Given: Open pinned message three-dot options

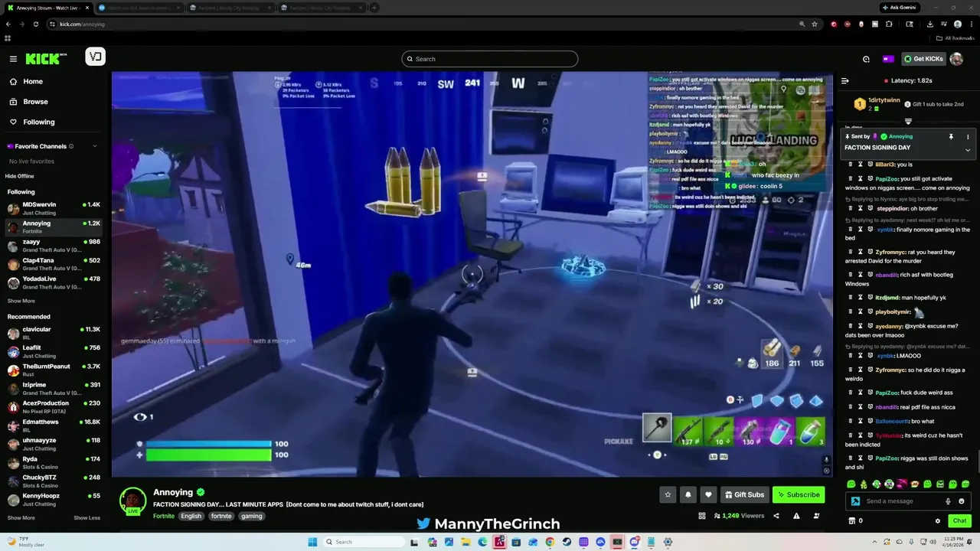Looking at the screenshot, I should click(x=968, y=137).
